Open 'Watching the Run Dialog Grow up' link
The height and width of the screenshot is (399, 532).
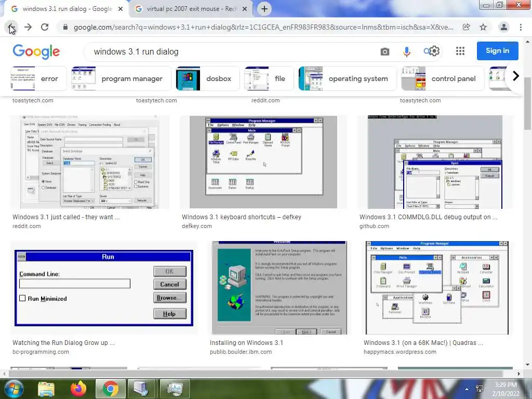tap(63, 343)
